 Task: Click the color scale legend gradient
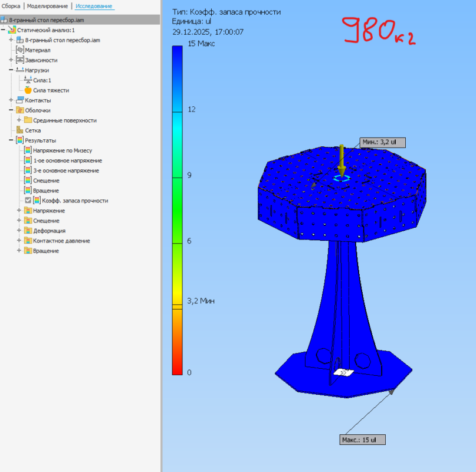click(x=176, y=206)
